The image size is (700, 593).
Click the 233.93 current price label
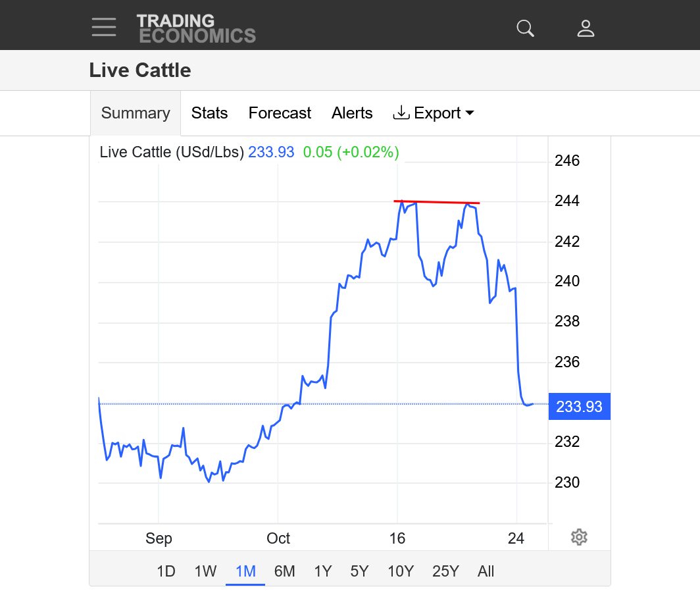tap(579, 407)
